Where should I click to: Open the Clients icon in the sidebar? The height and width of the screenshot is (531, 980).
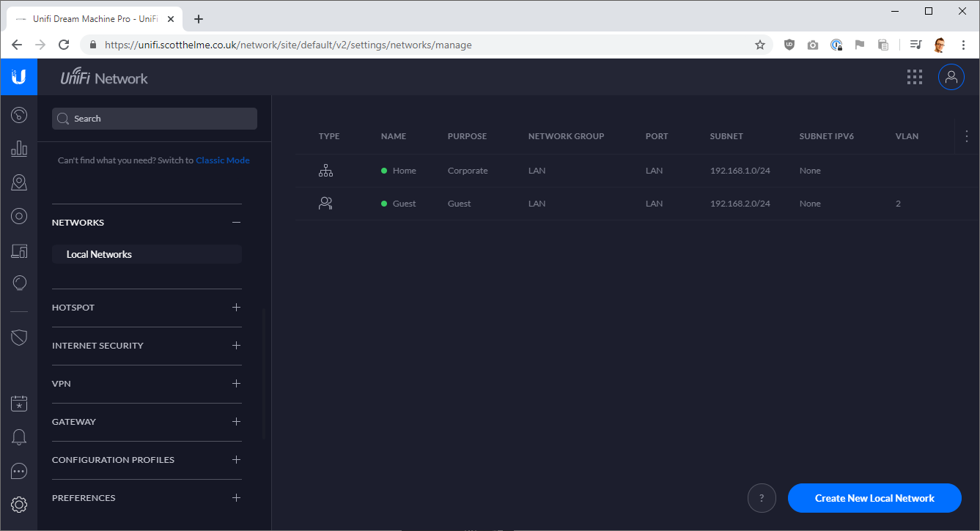coord(19,251)
